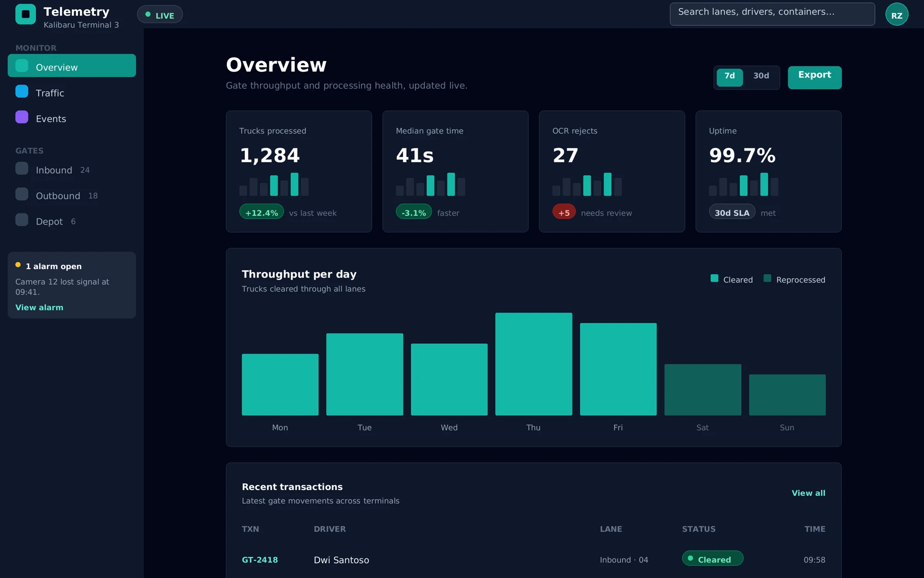Switch range to 30d

coord(761,77)
